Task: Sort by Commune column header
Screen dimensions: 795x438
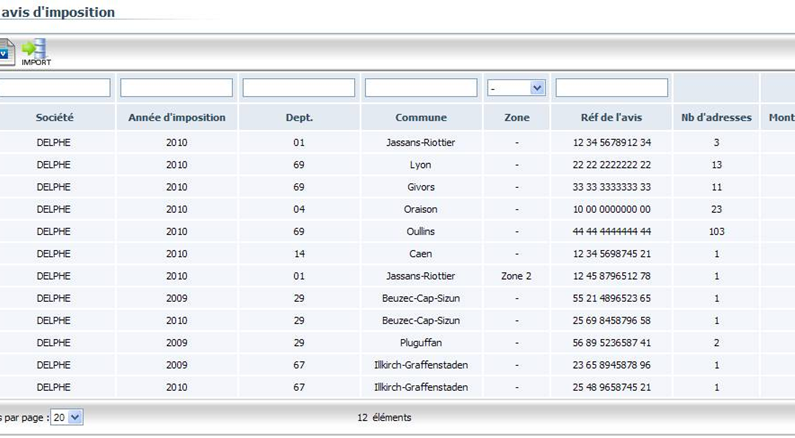Action: pyautogui.click(x=421, y=118)
